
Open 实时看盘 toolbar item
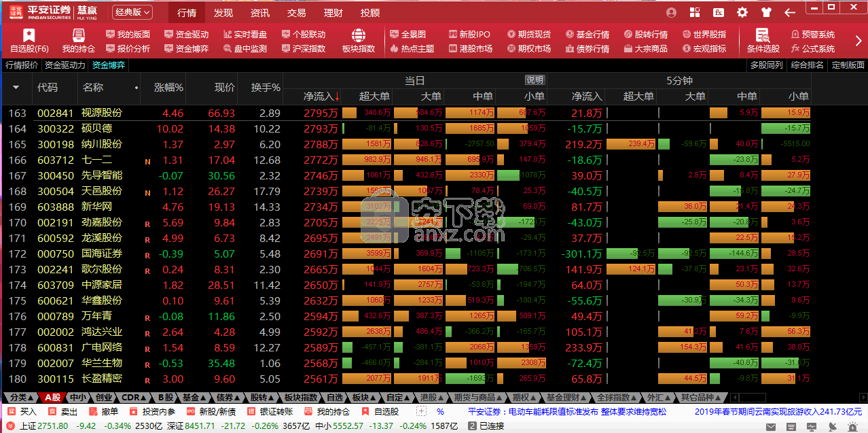point(245,34)
